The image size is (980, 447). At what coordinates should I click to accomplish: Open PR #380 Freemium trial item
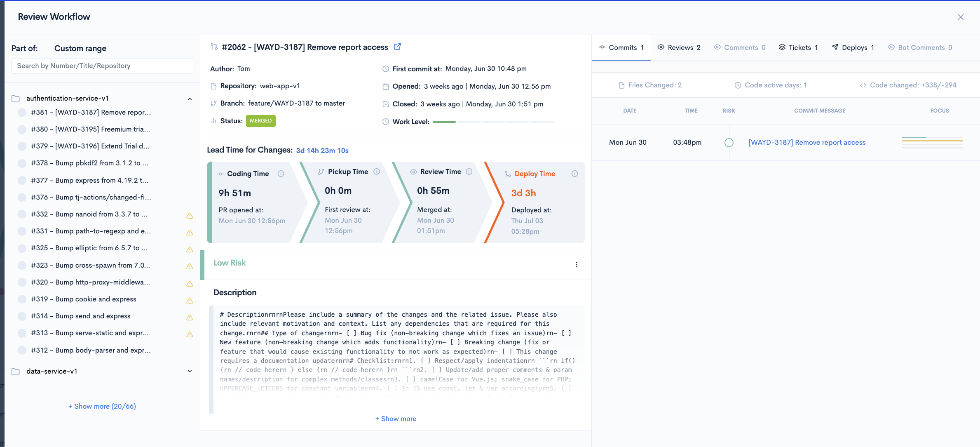(91, 129)
